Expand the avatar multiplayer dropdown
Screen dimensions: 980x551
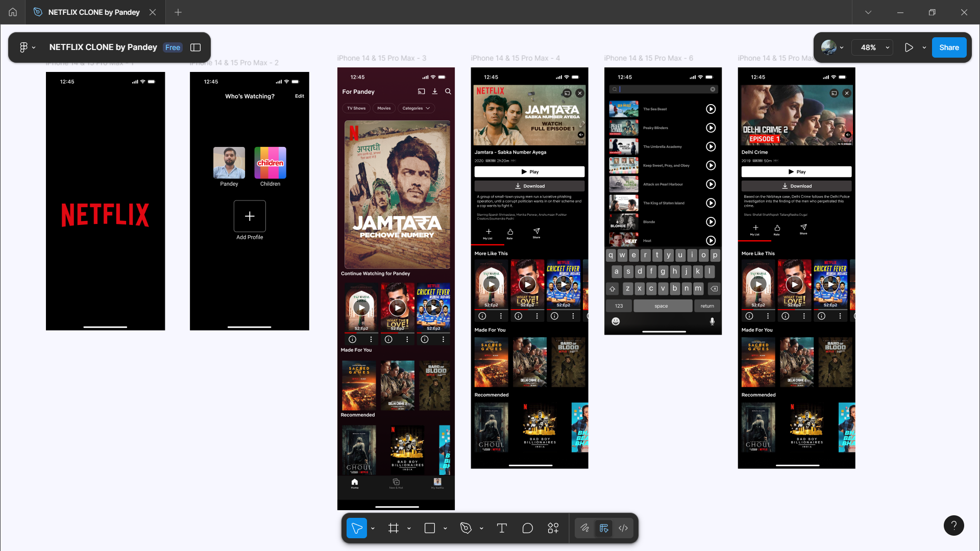click(842, 47)
